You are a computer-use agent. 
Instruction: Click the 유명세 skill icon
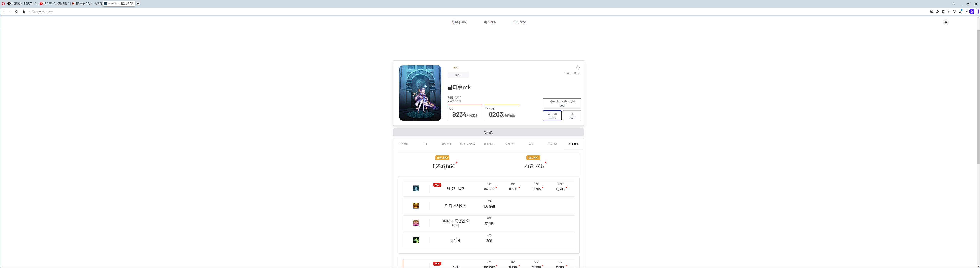click(416, 240)
